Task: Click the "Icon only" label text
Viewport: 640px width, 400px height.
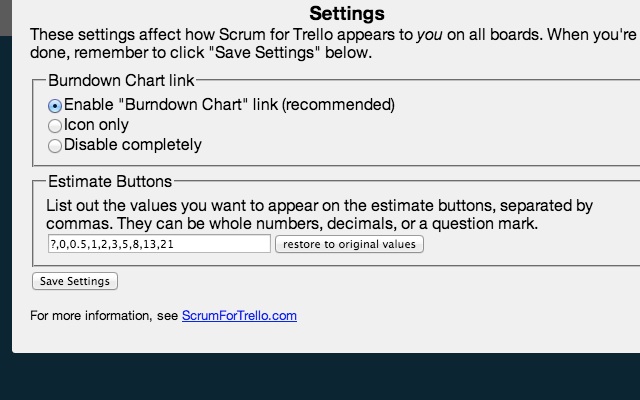Action: [96, 125]
